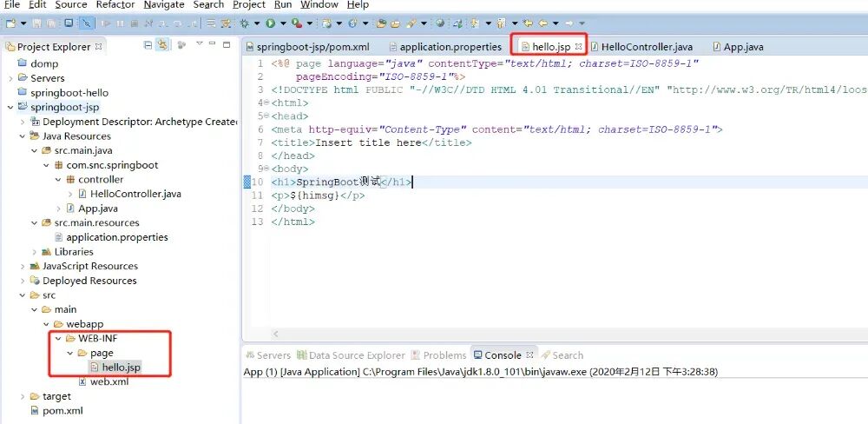Viewport: 868px width, 424px height.
Task: Open the File menu
Action: coord(11,5)
